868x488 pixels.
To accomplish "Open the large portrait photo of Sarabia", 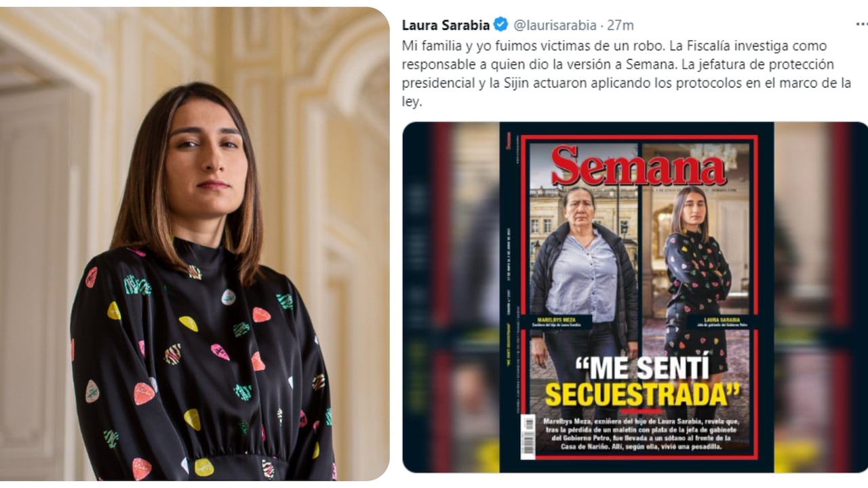I will tap(195, 244).
